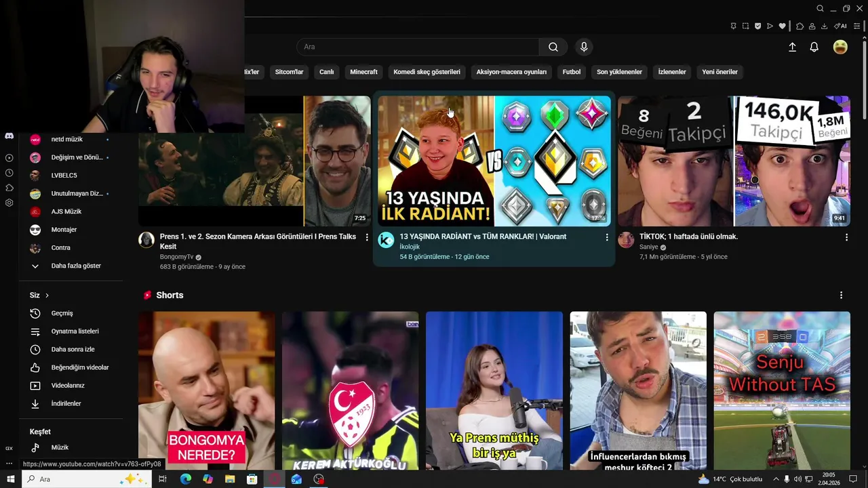
Task: Select 'Komedi skeç gösterileri' chip
Action: point(427,72)
